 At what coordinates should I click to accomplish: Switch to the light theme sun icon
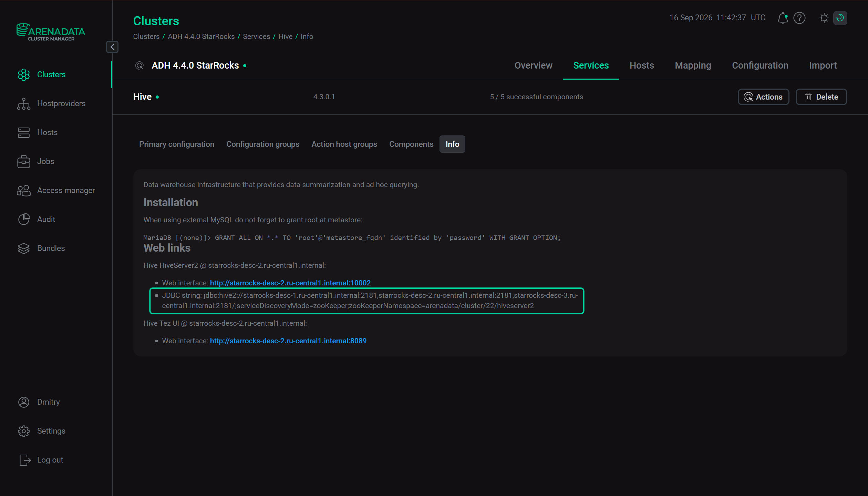coord(824,18)
